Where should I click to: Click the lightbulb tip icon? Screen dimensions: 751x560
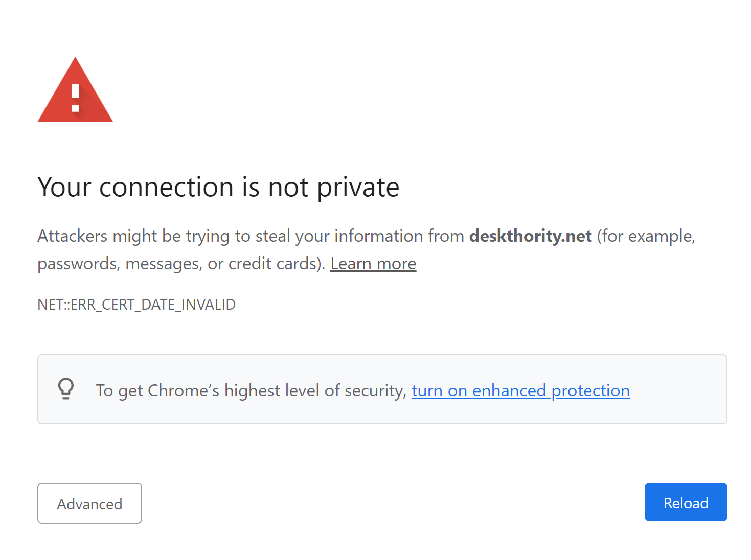(x=66, y=389)
